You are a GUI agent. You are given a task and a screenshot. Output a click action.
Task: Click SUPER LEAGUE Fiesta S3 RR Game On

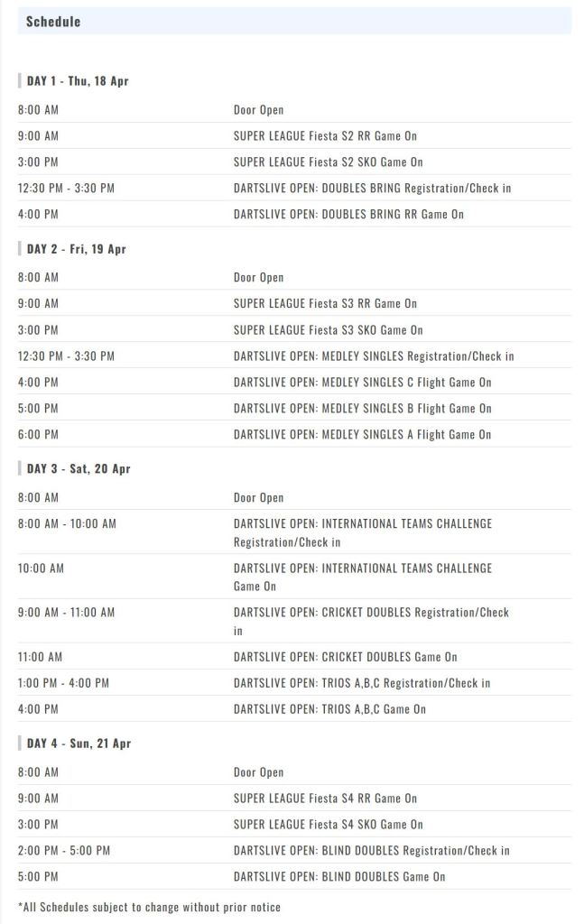coord(325,304)
